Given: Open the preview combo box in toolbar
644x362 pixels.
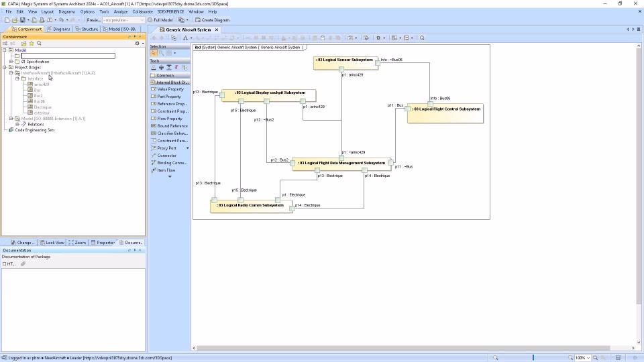Looking at the screenshot, I should click(x=123, y=19).
